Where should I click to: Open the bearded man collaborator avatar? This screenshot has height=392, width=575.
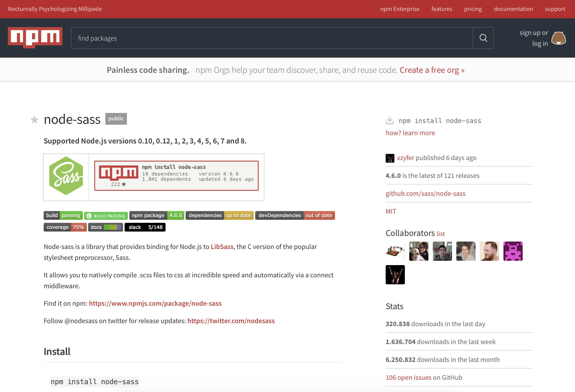click(x=489, y=251)
